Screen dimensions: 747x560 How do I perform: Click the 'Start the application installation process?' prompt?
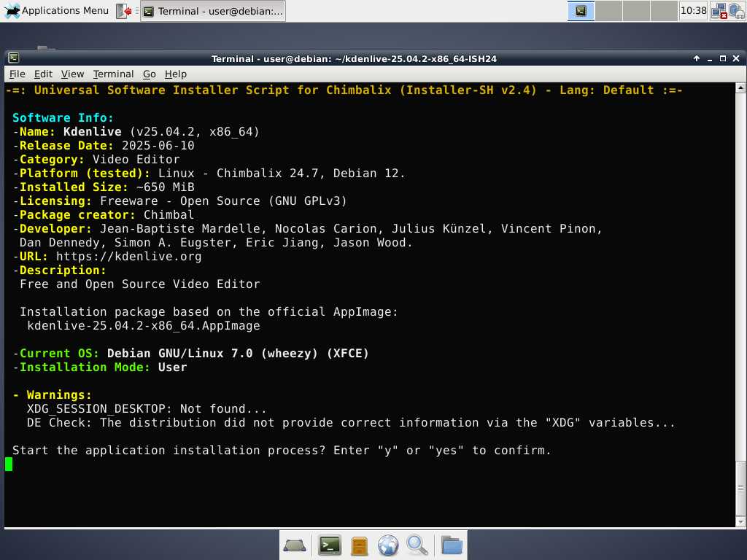[x=169, y=450]
